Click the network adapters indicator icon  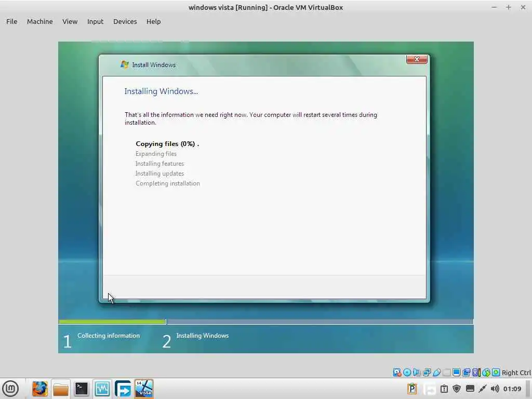click(x=427, y=372)
